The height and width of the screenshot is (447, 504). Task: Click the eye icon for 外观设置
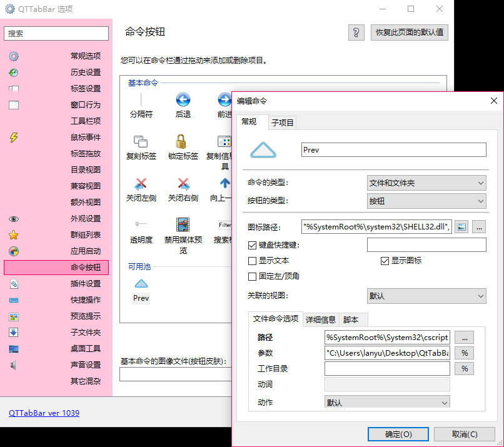(14, 219)
